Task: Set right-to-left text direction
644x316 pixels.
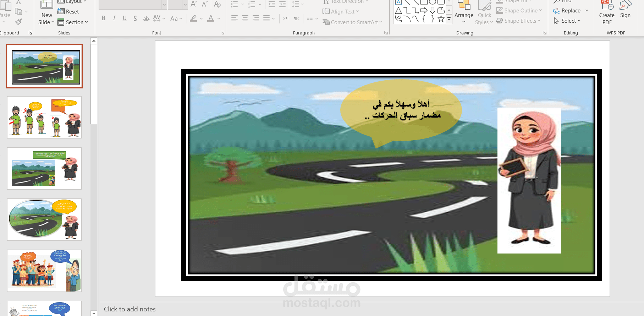Action: pos(297,18)
